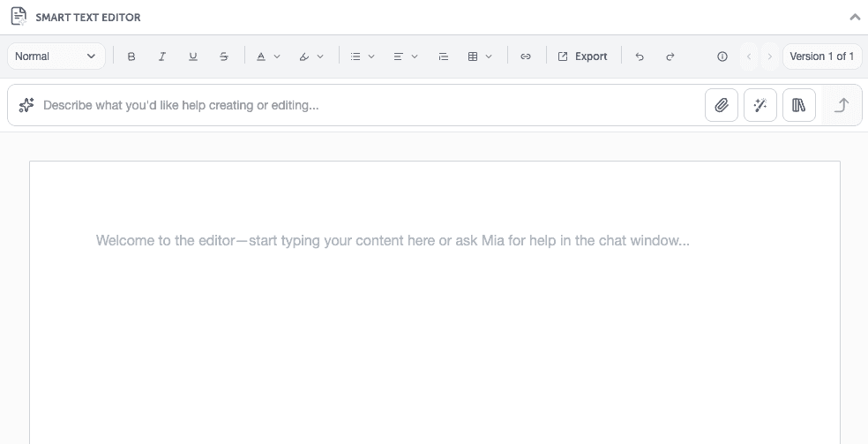Click the indent icon
This screenshot has width=868, height=444.
pyautogui.click(x=443, y=56)
